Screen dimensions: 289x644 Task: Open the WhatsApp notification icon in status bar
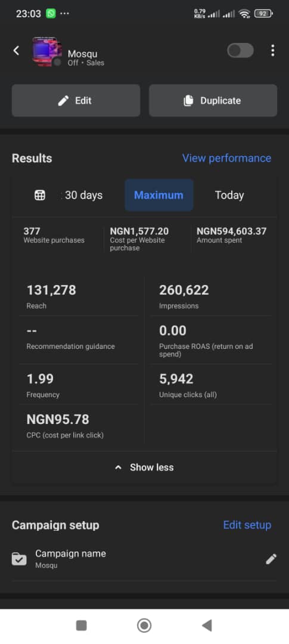[x=51, y=13]
